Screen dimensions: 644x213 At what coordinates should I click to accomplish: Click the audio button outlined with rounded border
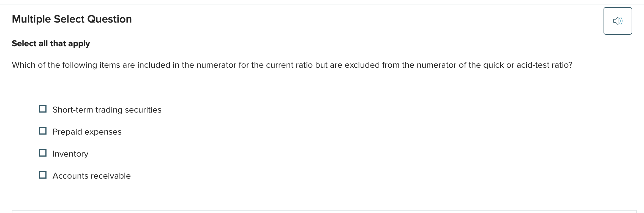[x=618, y=21]
